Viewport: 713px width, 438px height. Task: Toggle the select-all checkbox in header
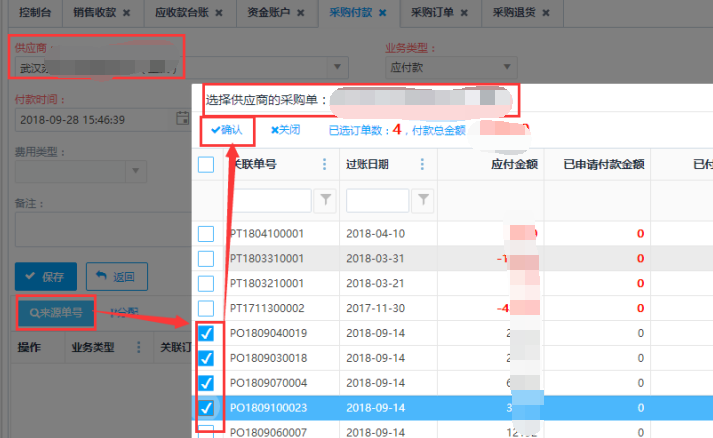[206, 165]
